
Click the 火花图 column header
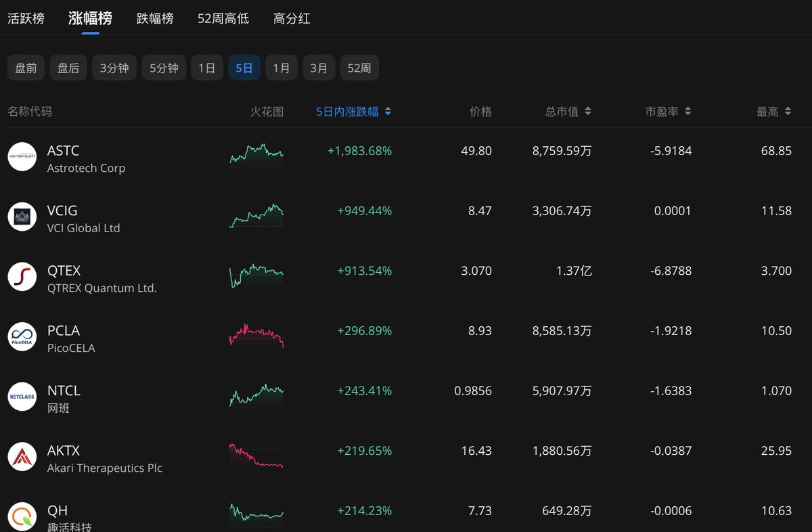(x=267, y=112)
